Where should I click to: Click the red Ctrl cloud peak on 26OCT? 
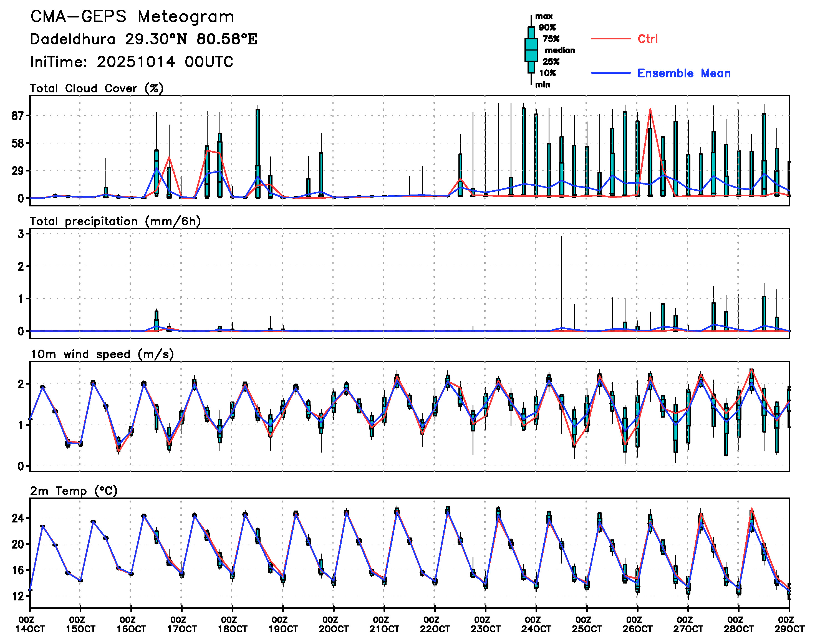[x=650, y=109]
